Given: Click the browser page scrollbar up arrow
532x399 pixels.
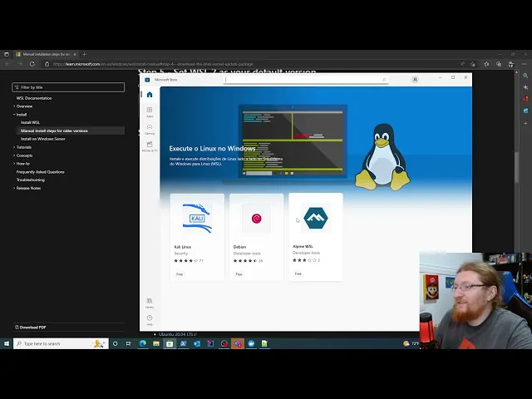Looking at the screenshot, I should pyautogui.click(x=517, y=72).
